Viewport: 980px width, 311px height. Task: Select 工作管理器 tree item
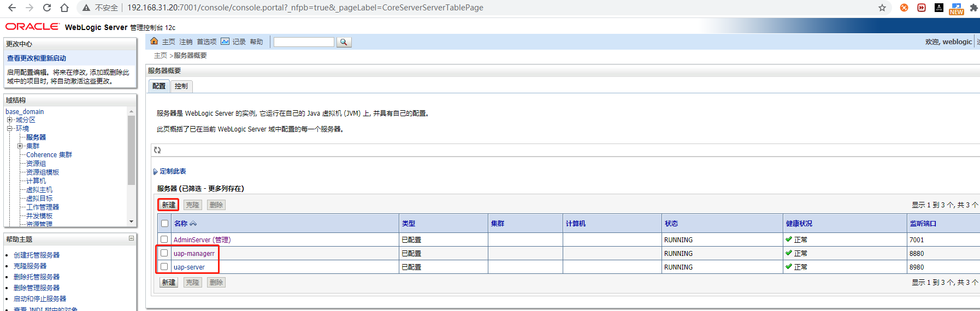click(x=43, y=207)
